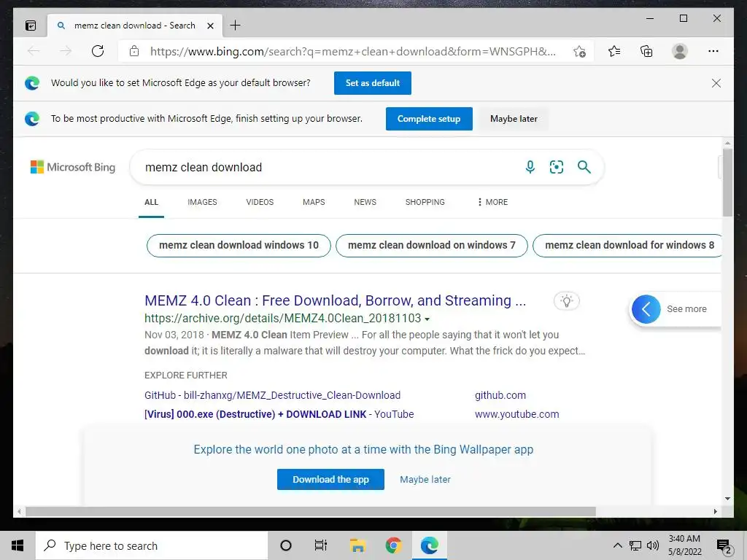Go to Microsoft Bing logo home
This screenshot has height=560, width=747.
tap(73, 167)
